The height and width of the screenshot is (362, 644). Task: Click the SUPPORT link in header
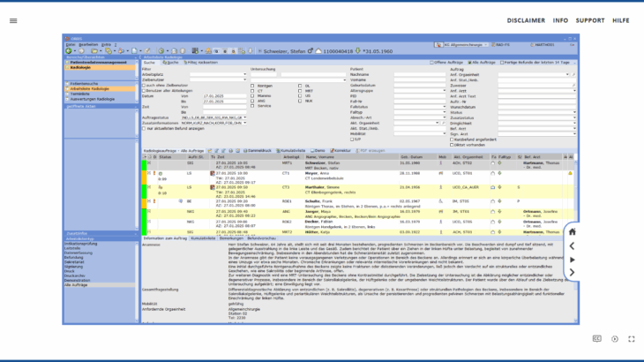tap(590, 19)
